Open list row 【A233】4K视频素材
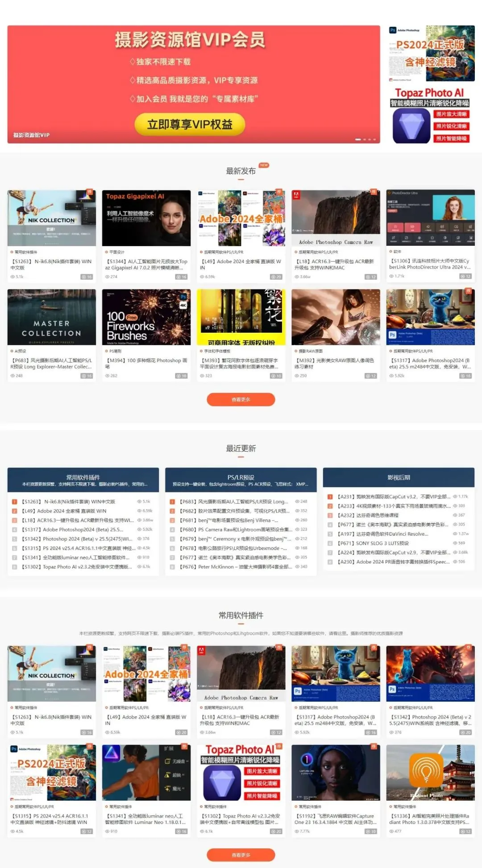Image resolution: width=482 pixels, height=868 pixels. pyautogui.click(x=394, y=506)
